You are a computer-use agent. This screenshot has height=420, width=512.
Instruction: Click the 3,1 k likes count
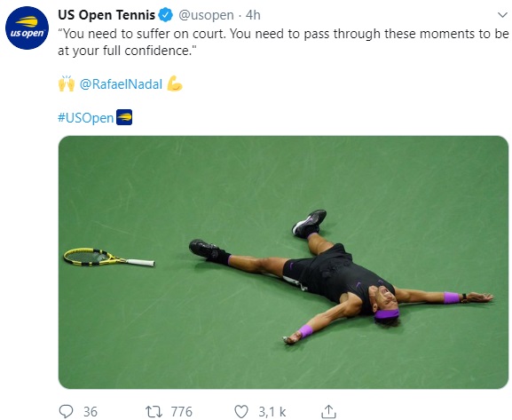272,412
